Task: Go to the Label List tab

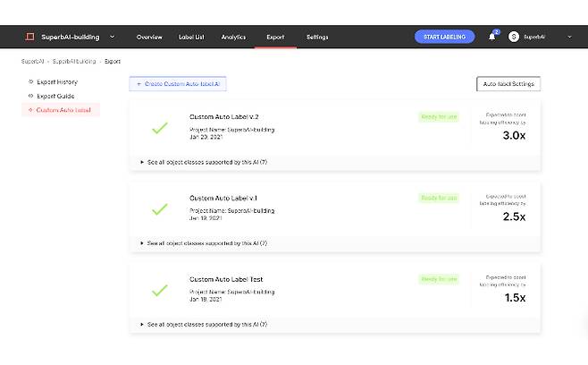Action: [x=191, y=37]
